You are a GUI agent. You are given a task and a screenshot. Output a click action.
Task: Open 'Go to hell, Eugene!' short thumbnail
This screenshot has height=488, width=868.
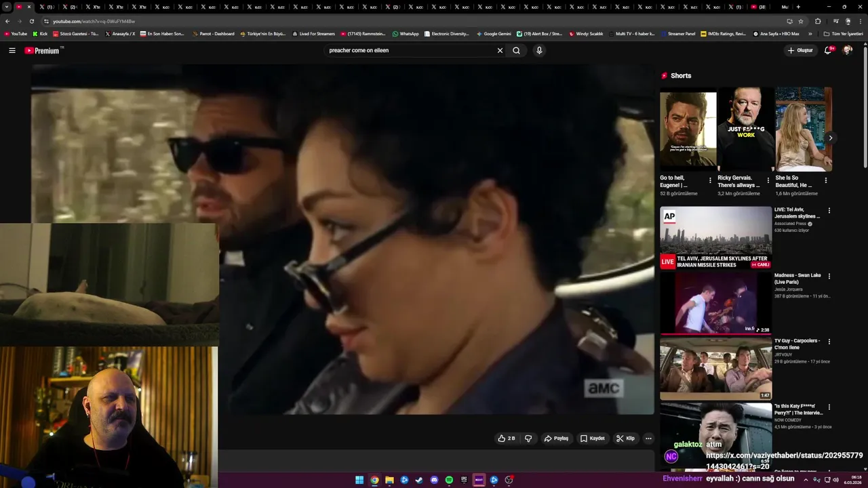pyautogui.click(x=688, y=130)
